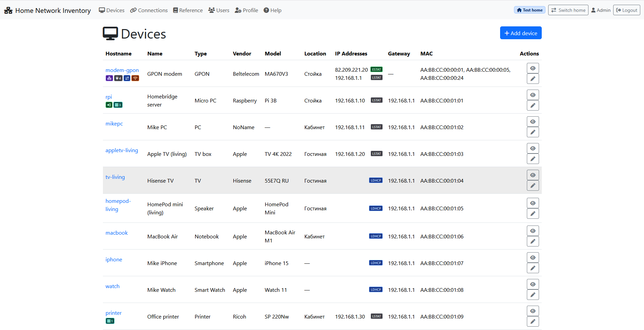The width and height of the screenshot is (644, 330).
Task: Open the mikepc hostname link
Action: (x=114, y=123)
